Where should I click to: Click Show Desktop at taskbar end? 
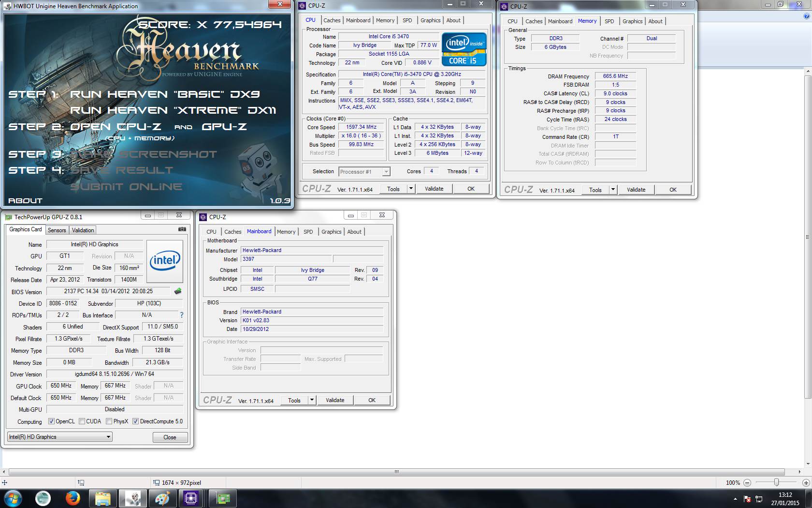809,499
